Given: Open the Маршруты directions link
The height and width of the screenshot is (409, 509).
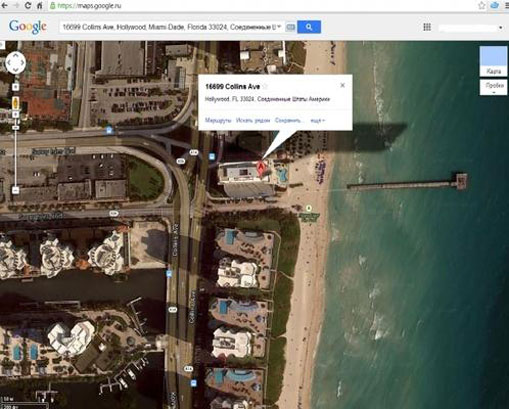Looking at the screenshot, I should (x=218, y=120).
